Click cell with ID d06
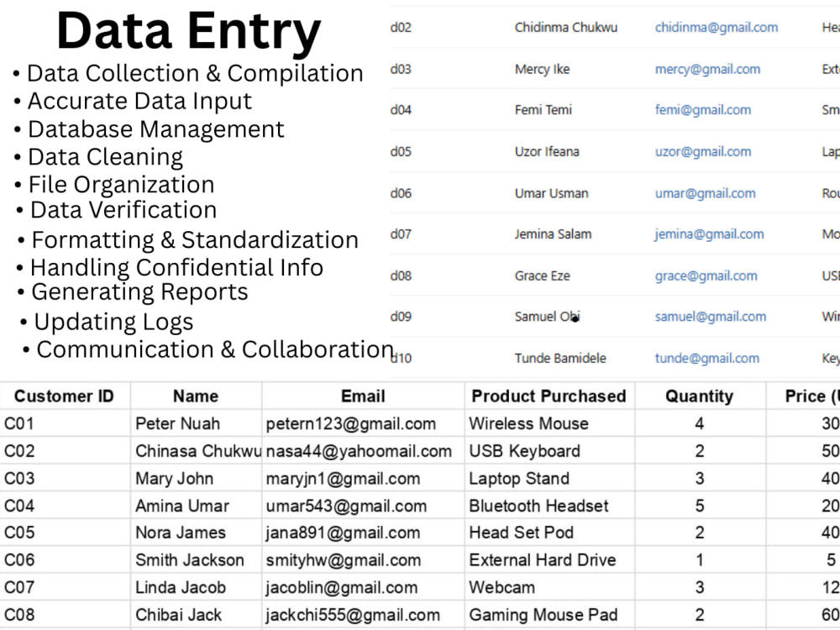Viewport: 840px width, 630px height. click(x=401, y=193)
